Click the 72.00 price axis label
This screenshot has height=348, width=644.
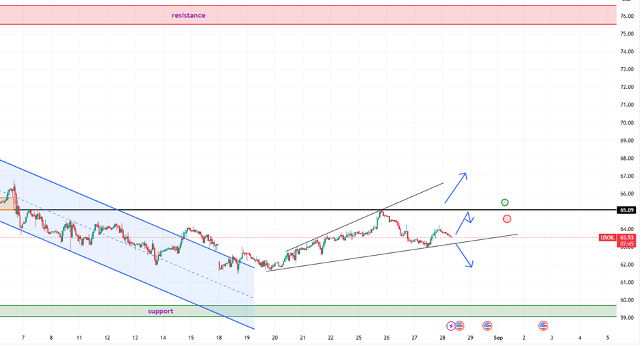(627, 87)
